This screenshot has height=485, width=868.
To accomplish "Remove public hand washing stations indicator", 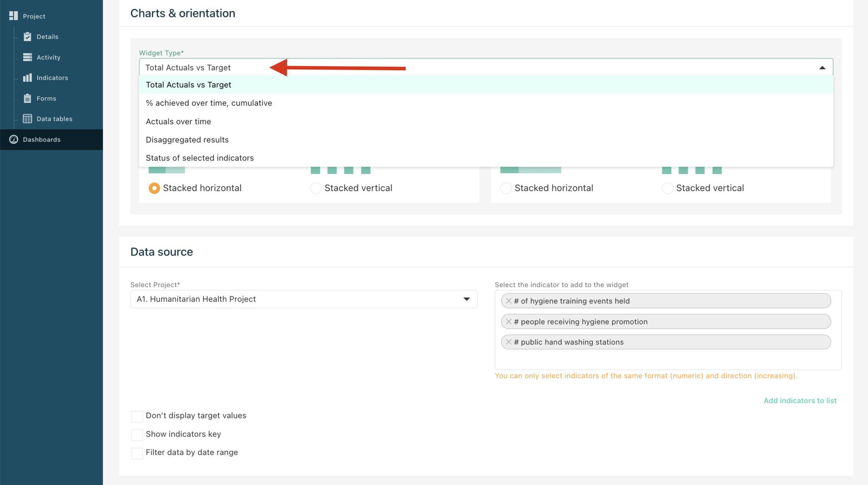I will pyautogui.click(x=509, y=342).
